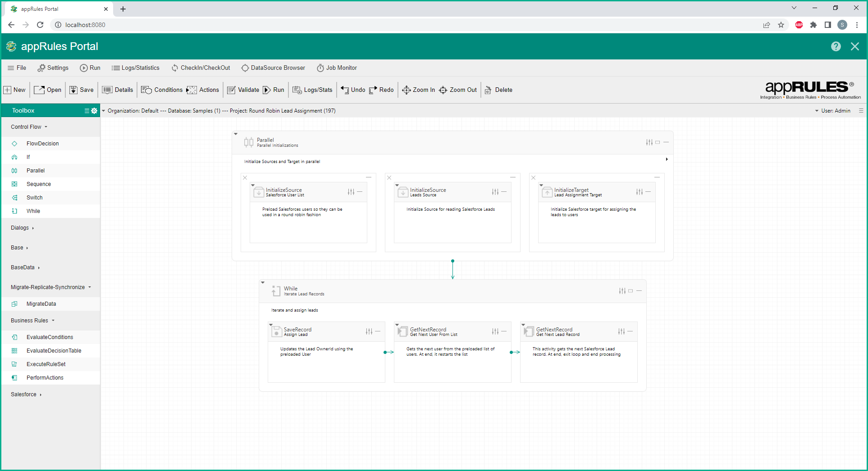Image resolution: width=868 pixels, height=471 pixels.
Task: Open the help question mark icon
Action: (836, 46)
